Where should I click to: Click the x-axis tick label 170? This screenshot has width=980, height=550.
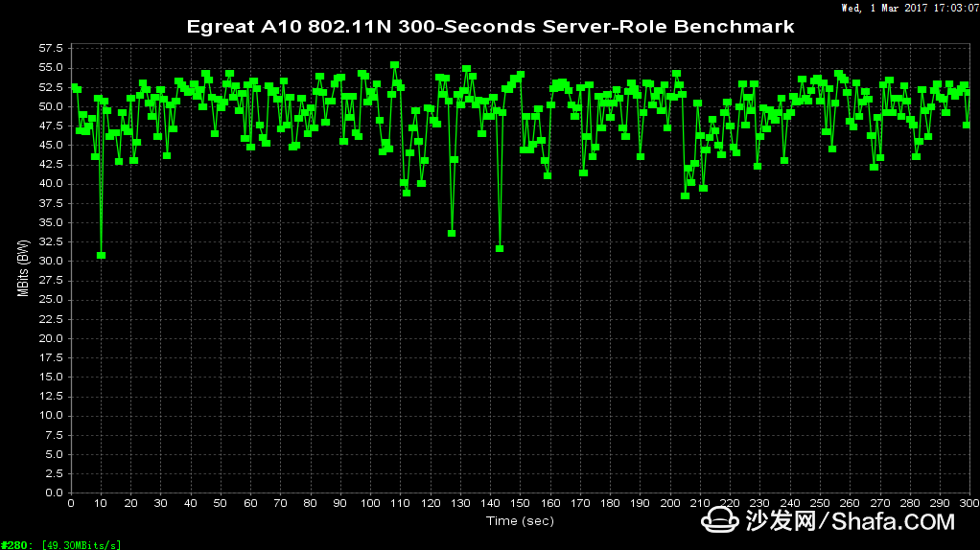pyautogui.click(x=580, y=503)
